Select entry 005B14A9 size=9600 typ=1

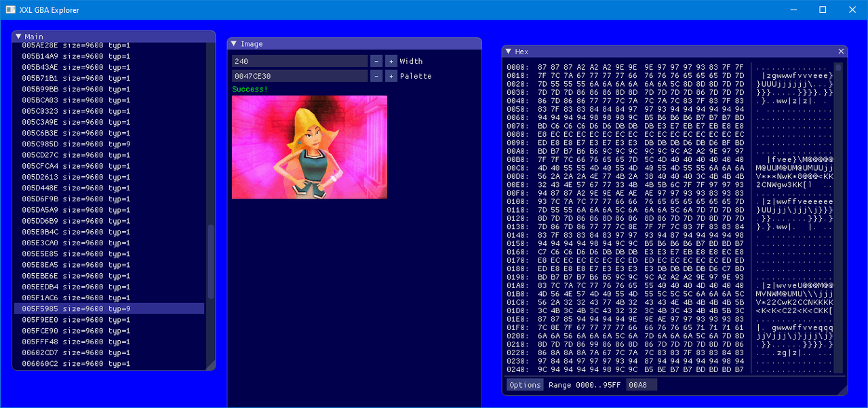109,56
